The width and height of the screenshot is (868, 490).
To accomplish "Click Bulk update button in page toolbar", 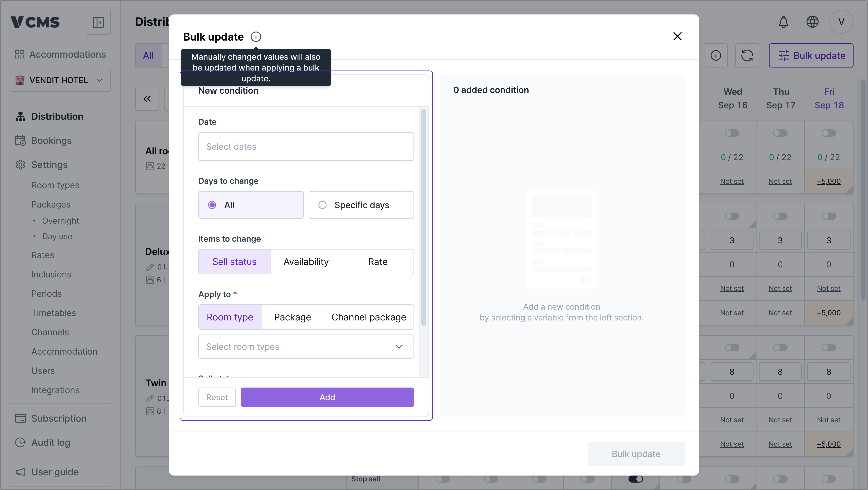I will click(811, 56).
